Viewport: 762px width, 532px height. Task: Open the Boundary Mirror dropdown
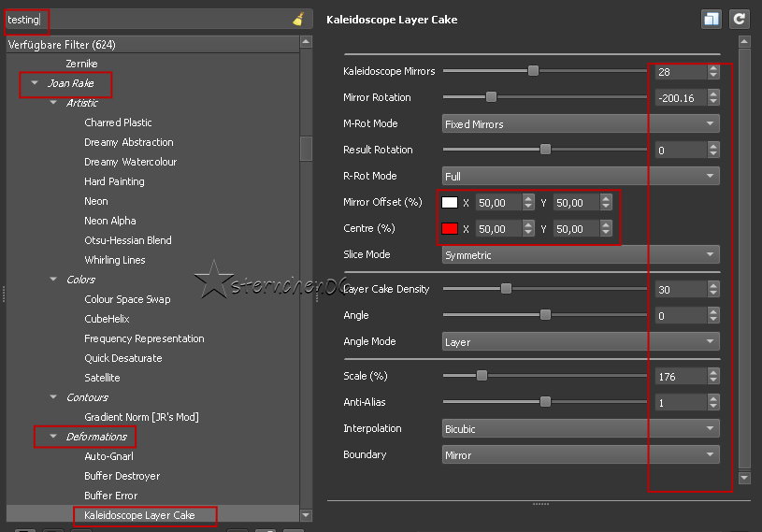click(x=580, y=455)
